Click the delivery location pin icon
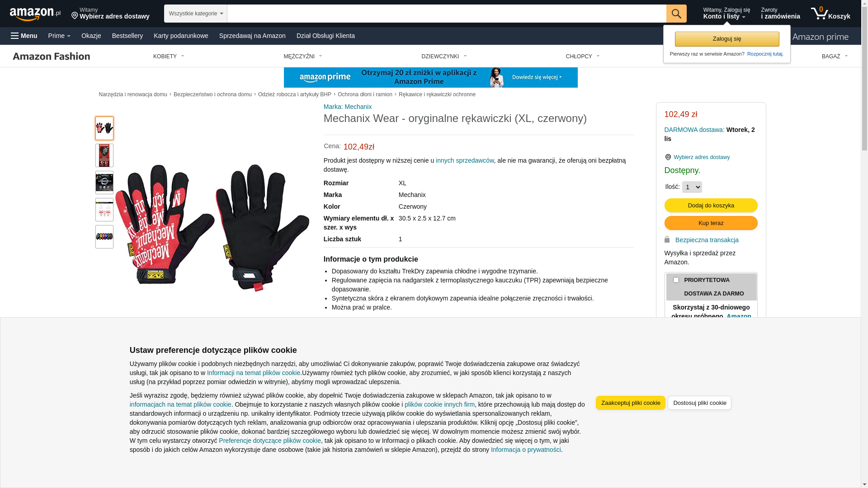 click(75, 16)
